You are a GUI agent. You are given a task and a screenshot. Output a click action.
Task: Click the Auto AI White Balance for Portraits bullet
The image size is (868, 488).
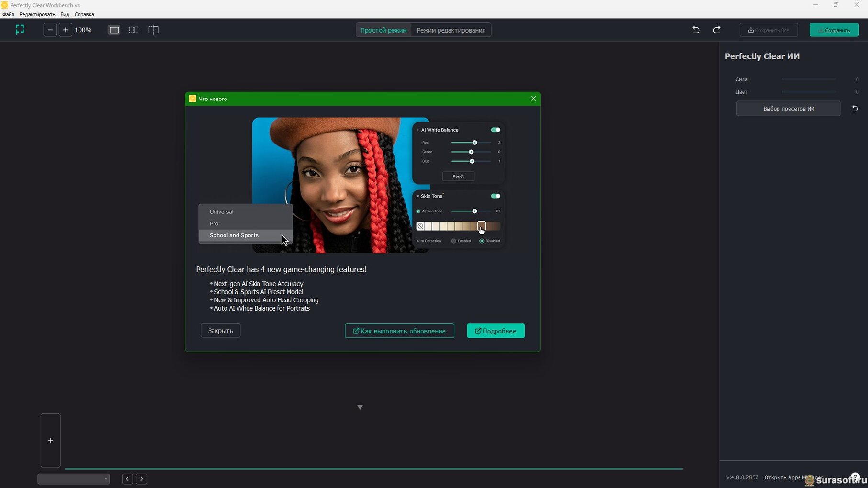(x=261, y=308)
